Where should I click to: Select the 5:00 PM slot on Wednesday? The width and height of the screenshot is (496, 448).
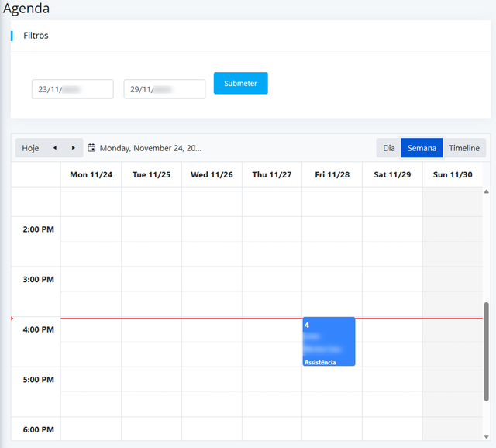click(x=212, y=379)
